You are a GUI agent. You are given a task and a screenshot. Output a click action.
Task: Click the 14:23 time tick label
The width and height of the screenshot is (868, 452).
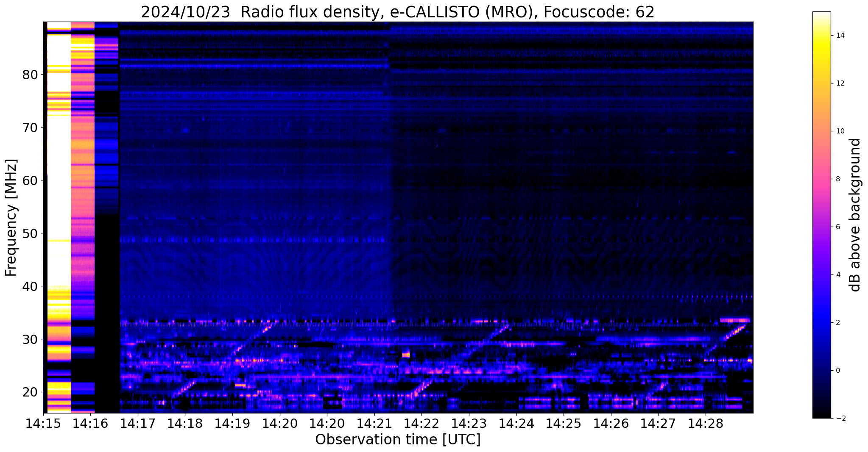tap(469, 424)
